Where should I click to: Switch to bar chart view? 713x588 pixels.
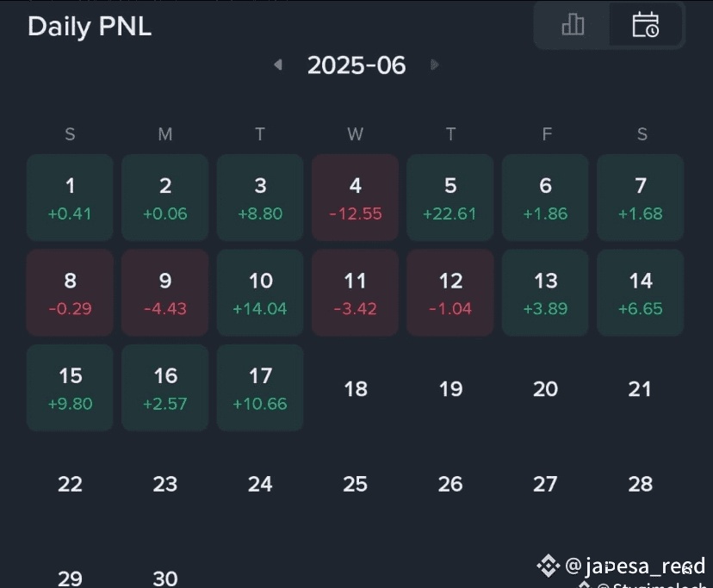pos(572,25)
